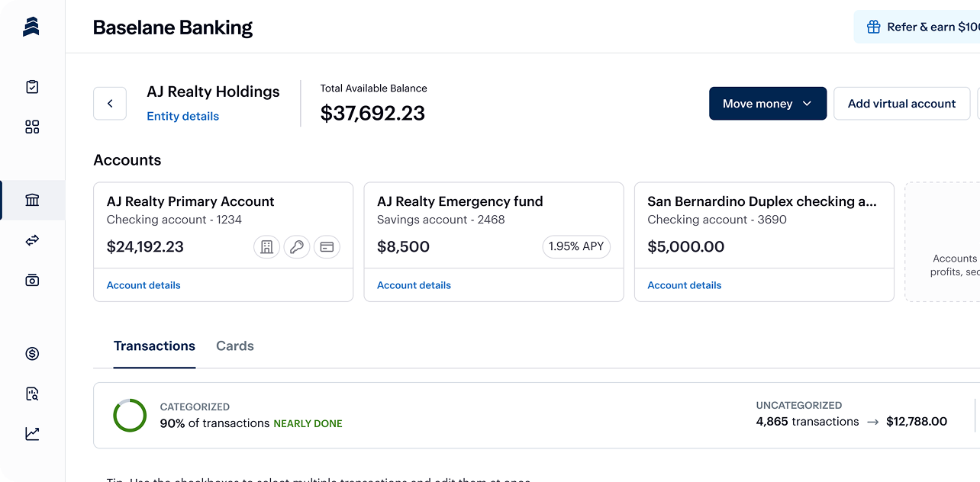Click 'Savings account - 2468' text
Viewport: 980px width, 482px height.
[440, 220]
